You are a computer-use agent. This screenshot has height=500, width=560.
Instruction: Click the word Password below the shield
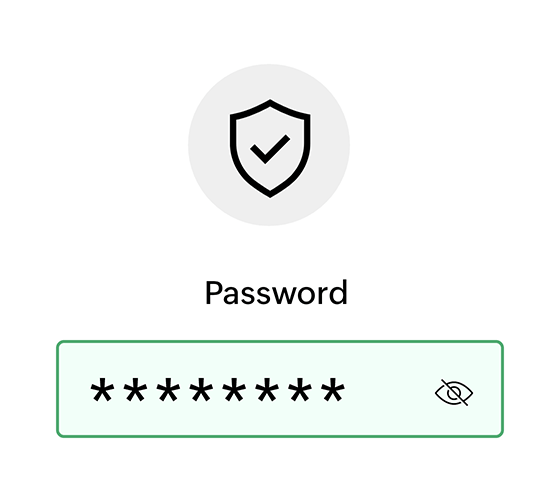[x=276, y=293]
